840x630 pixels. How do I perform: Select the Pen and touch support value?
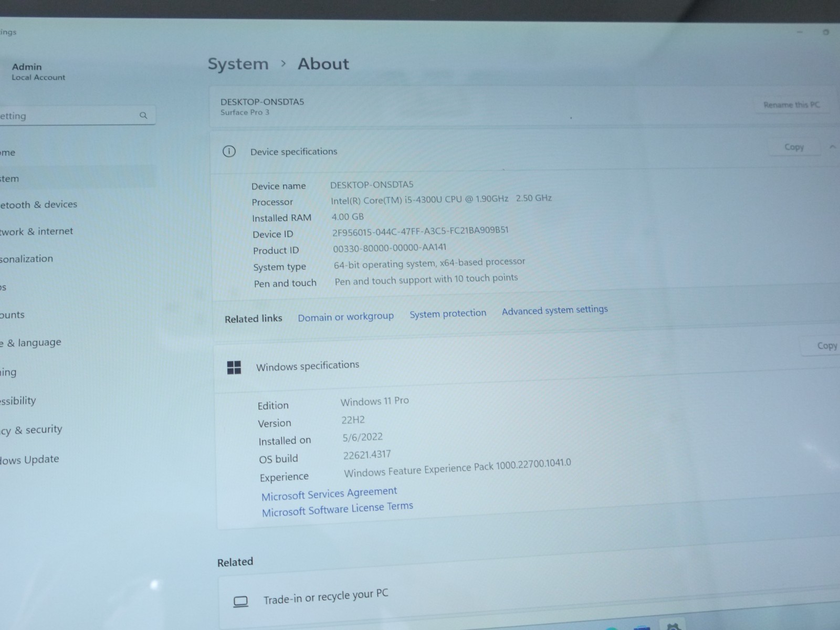pyautogui.click(x=426, y=280)
